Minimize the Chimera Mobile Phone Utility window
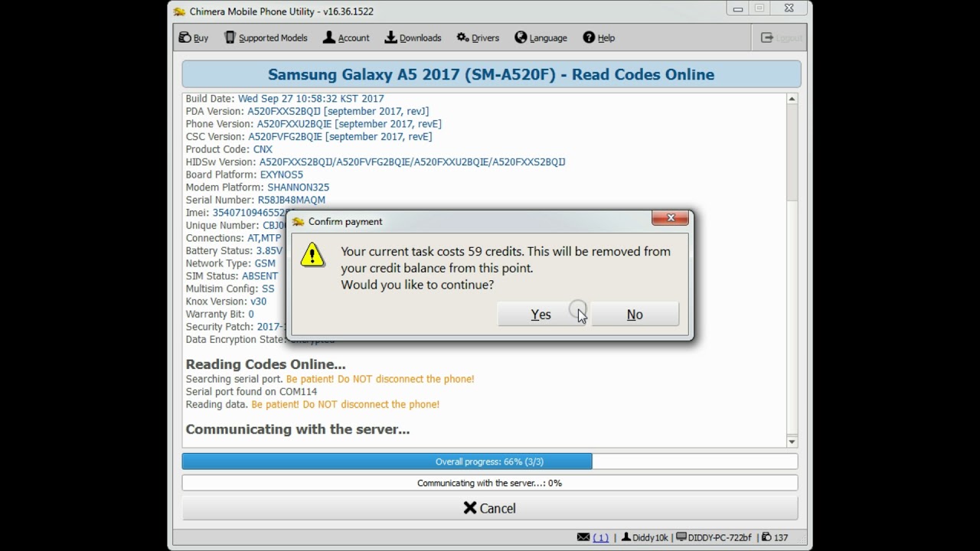The width and height of the screenshot is (980, 551). [738, 9]
